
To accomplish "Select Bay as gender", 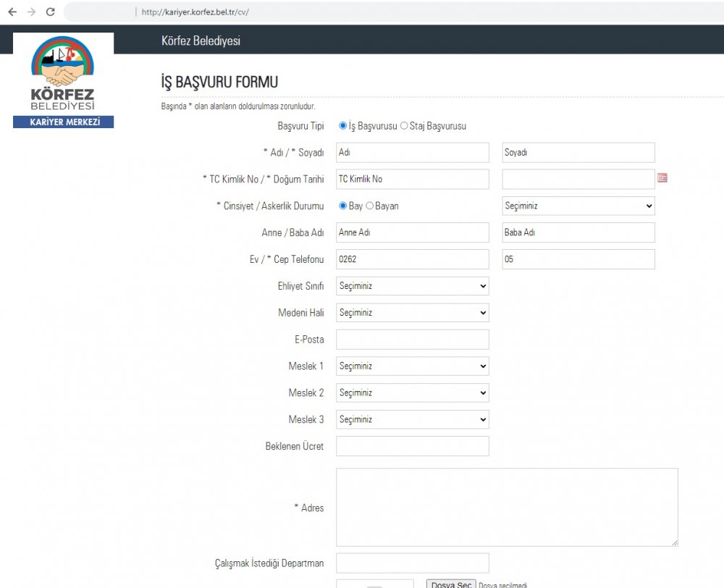I will (x=343, y=206).
